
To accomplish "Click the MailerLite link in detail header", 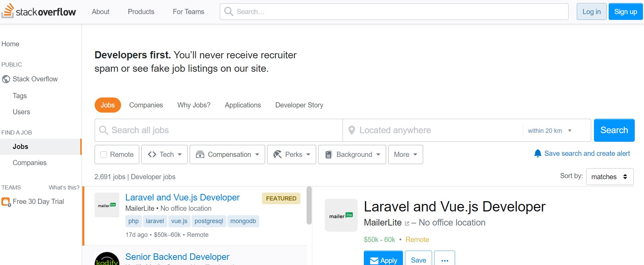I will (383, 222).
